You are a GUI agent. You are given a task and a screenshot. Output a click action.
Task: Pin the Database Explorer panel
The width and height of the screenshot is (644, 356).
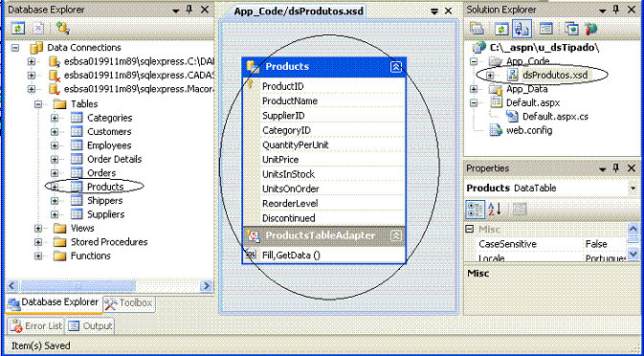pos(189,10)
